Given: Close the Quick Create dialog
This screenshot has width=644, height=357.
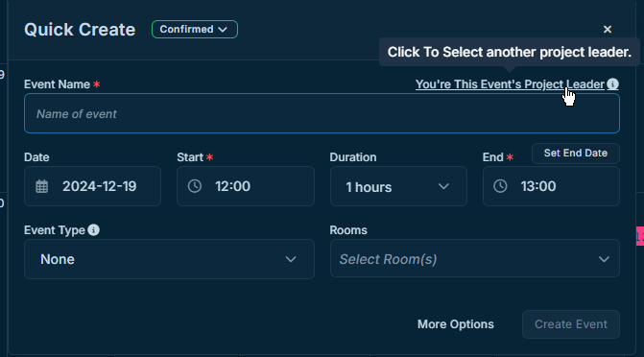Looking at the screenshot, I should (608, 29).
